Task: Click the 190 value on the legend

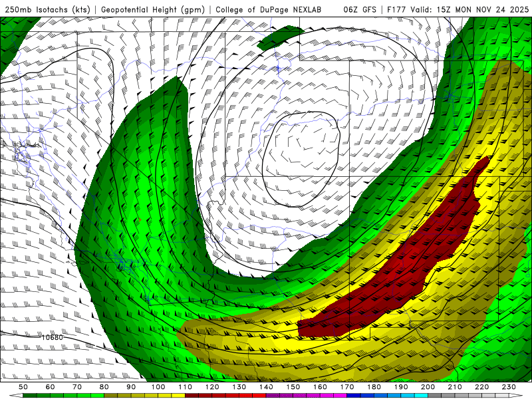Action: (x=402, y=387)
